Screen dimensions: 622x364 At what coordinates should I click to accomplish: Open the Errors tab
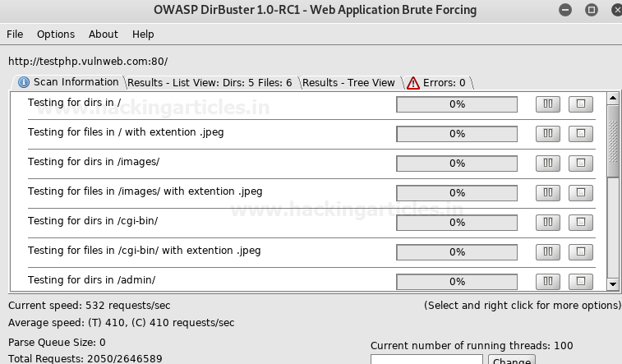click(x=437, y=83)
